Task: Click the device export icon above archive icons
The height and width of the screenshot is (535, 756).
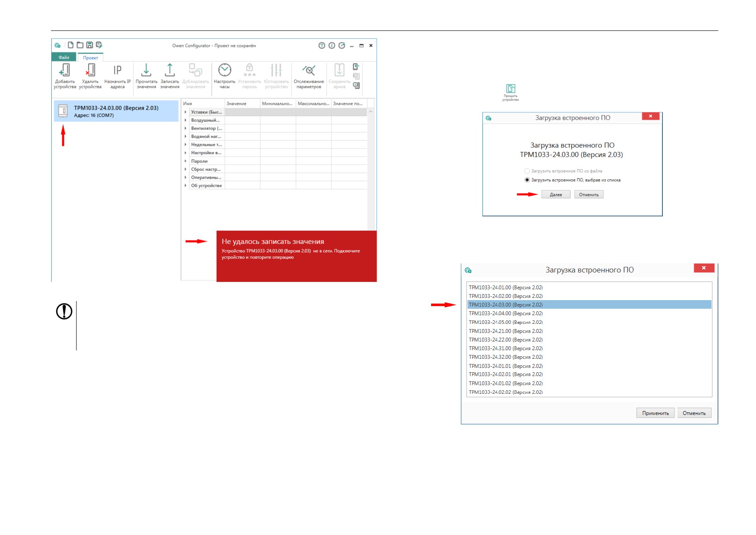Action: pyautogui.click(x=356, y=67)
